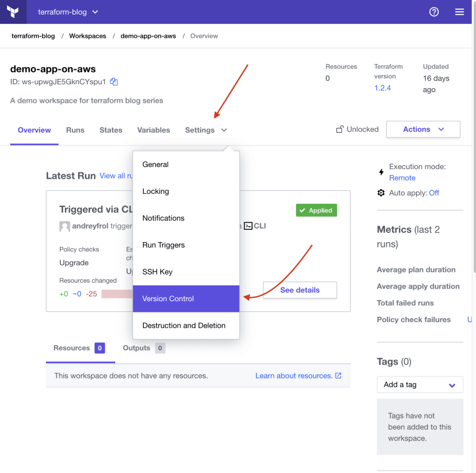Choose Destruction and Deletion menu item

coord(186,325)
